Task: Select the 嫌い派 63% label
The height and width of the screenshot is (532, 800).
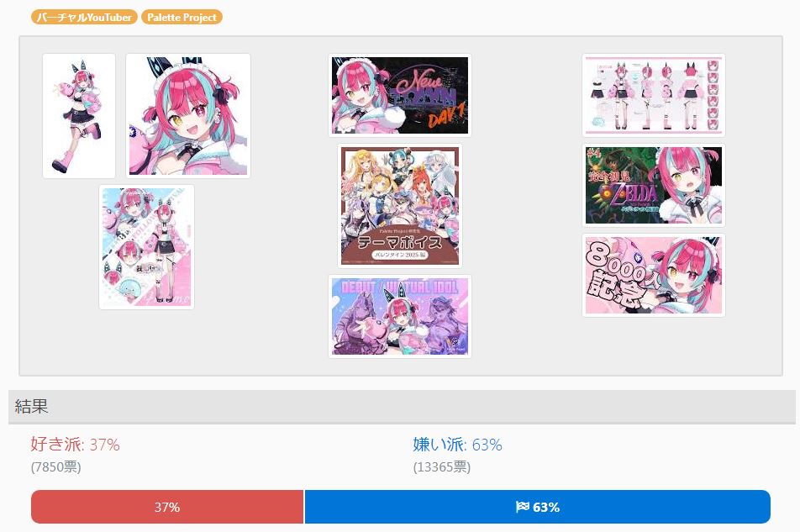Action: pos(458,445)
